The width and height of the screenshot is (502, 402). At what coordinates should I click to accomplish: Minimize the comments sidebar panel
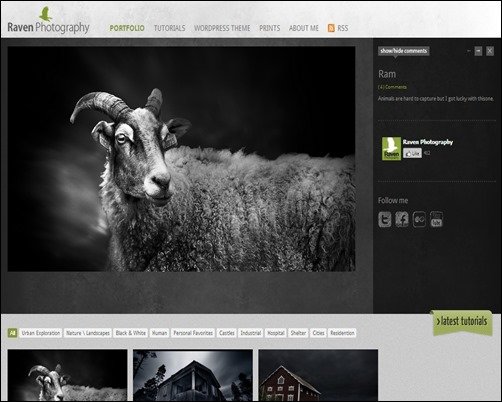pos(478,51)
